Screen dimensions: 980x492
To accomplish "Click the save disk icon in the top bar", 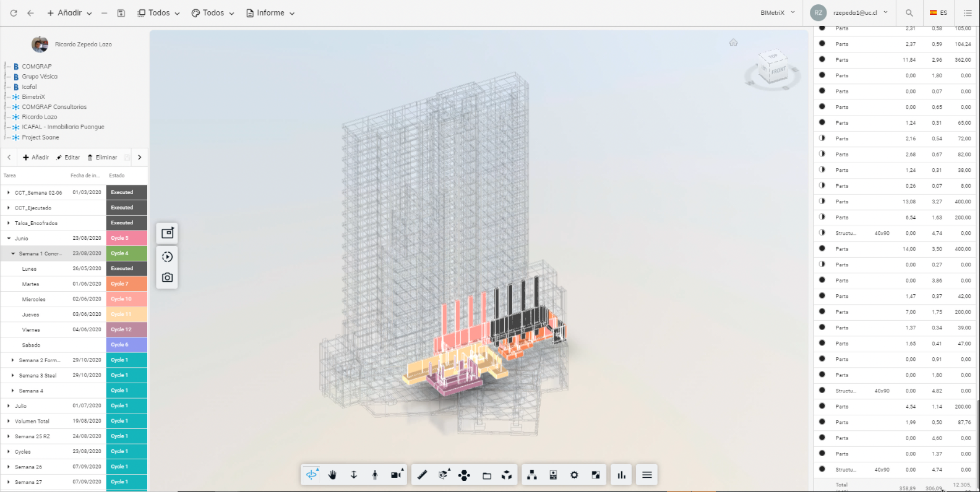I will (x=121, y=13).
